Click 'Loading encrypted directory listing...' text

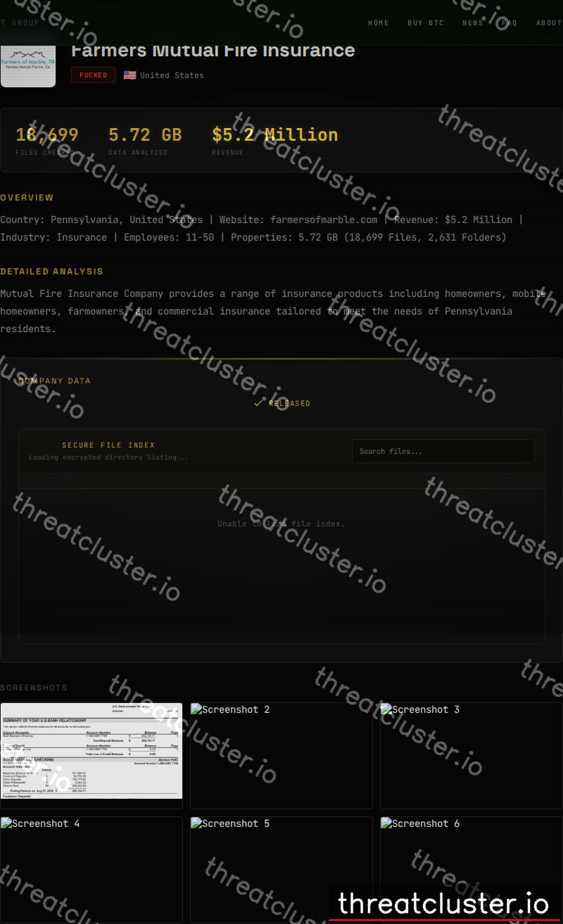[x=108, y=457]
